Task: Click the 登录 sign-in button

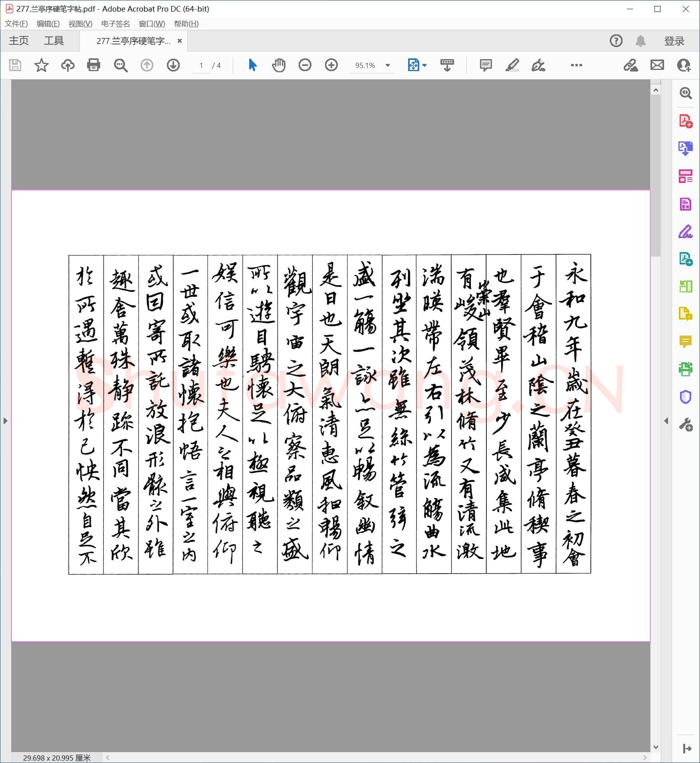Action: pos(674,40)
